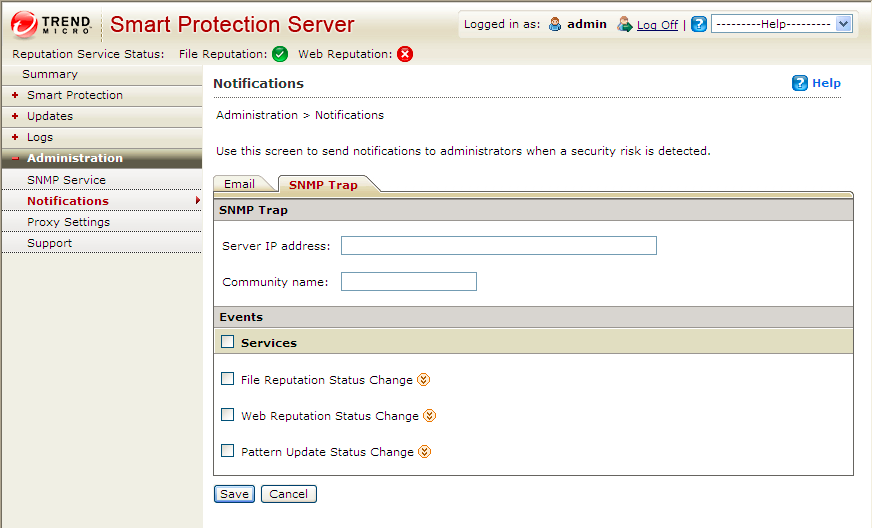Viewport: 873px width, 528px height.
Task: Check File Reputation Status Change box
Action: click(228, 379)
